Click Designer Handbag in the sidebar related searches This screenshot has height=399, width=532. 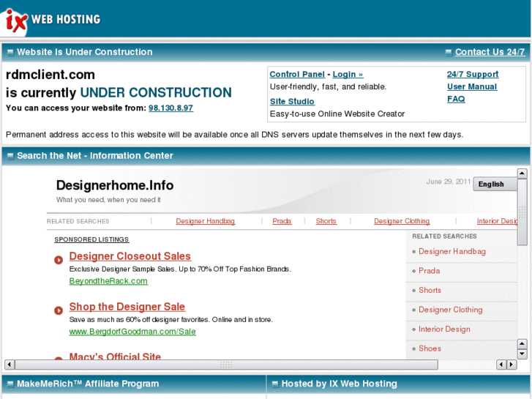click(452, 252)
